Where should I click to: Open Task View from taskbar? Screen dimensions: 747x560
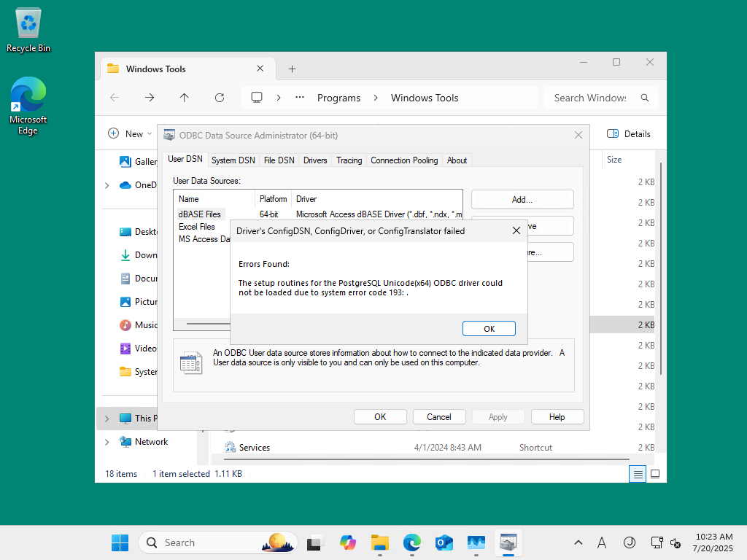tap(314, 542)
